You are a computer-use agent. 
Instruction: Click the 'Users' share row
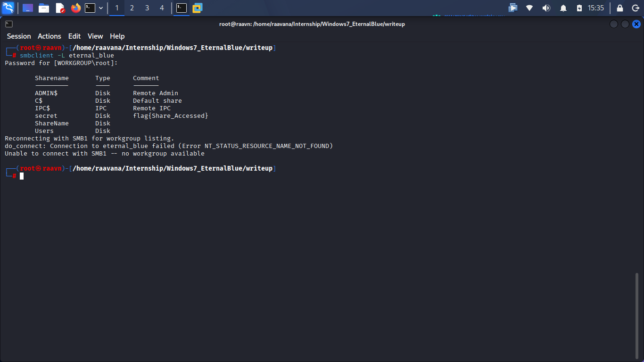(73, 131)
